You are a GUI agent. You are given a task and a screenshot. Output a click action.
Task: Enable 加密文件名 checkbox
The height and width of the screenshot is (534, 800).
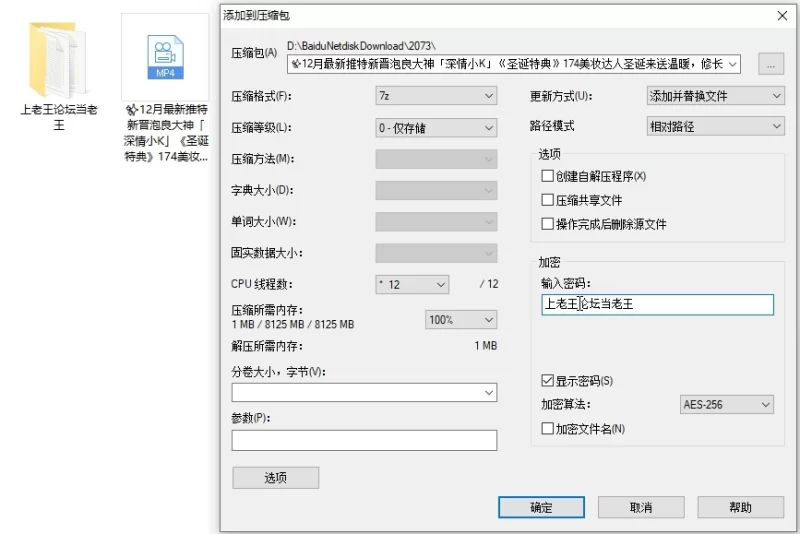pyautogui.click(x=547, y=428)
